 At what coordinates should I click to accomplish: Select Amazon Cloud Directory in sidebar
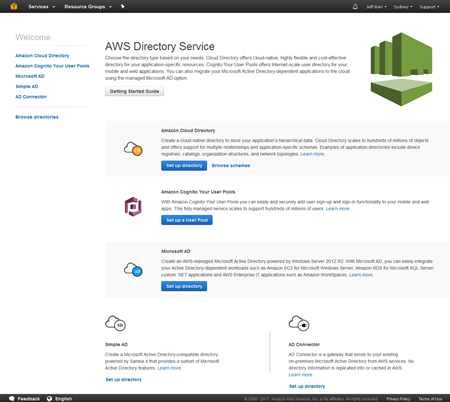tap(42, 56)
